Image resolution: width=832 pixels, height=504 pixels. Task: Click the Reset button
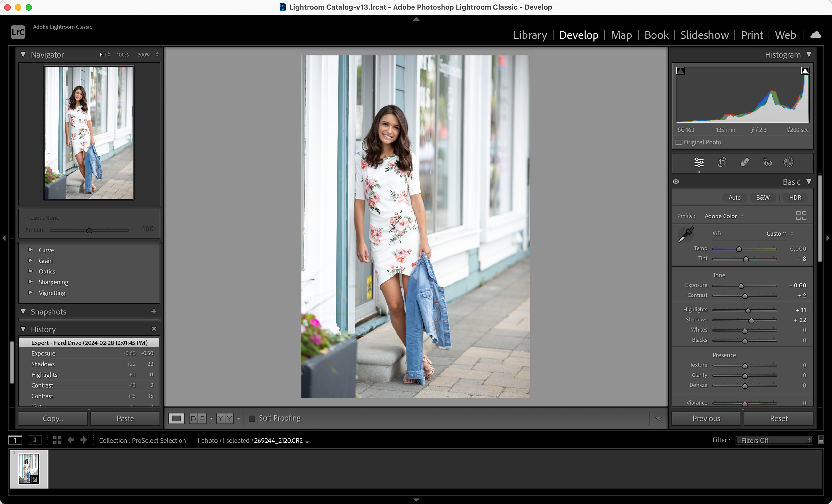point(778,418)
